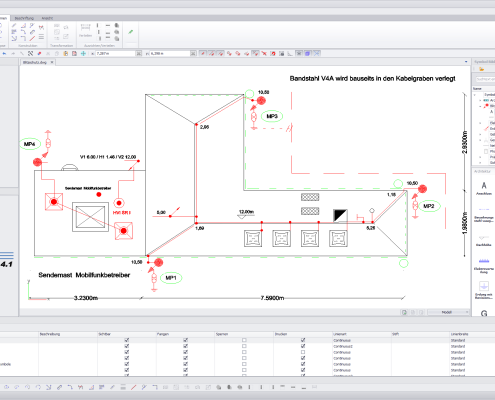Select the Blitzschutz.dwg document tab

pos(35,62)
